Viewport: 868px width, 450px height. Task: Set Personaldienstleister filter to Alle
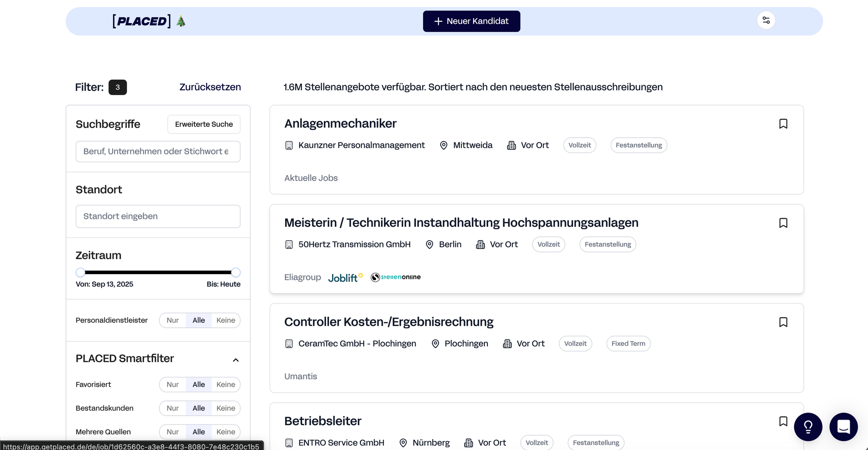click(199, 320)
